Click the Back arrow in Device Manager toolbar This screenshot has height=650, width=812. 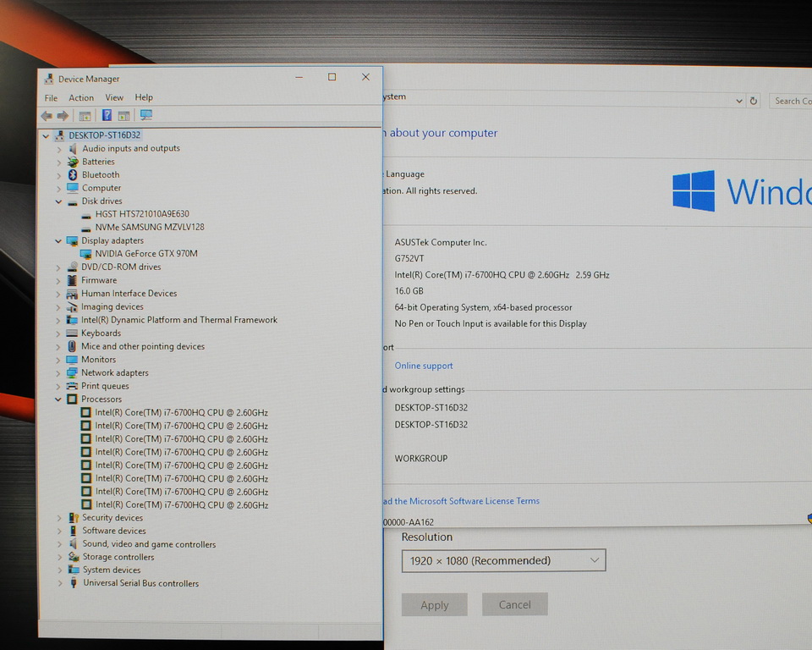pyautogui.click(x=47, y=116)
